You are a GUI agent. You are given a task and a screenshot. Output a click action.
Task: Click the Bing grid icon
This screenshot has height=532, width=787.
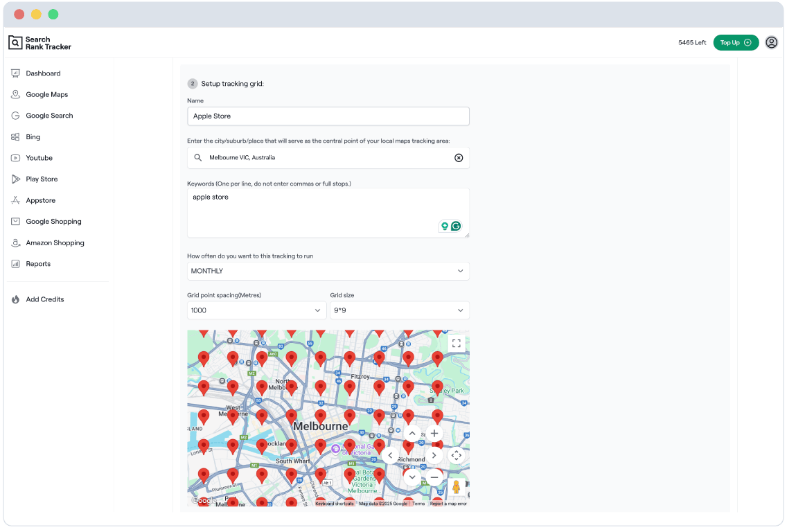15,137
